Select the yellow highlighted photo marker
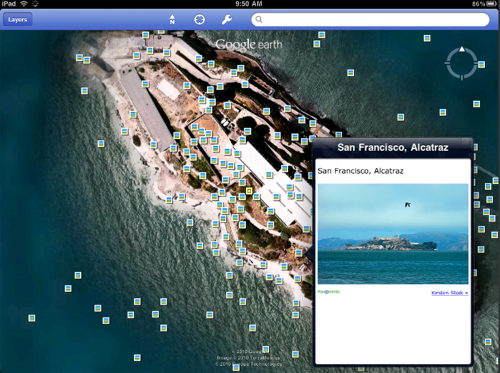The image size is (500, 373). click(x=249, y=191)
